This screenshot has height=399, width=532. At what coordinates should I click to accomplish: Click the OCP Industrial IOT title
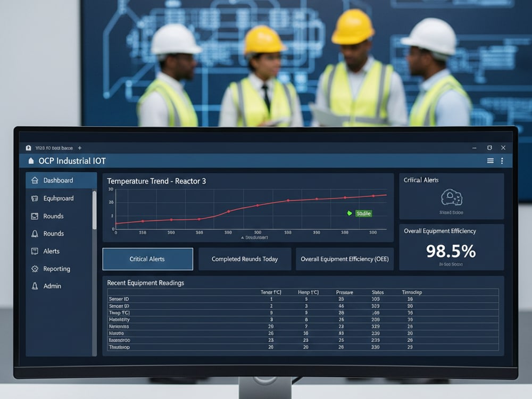click(x=72, y=161)
